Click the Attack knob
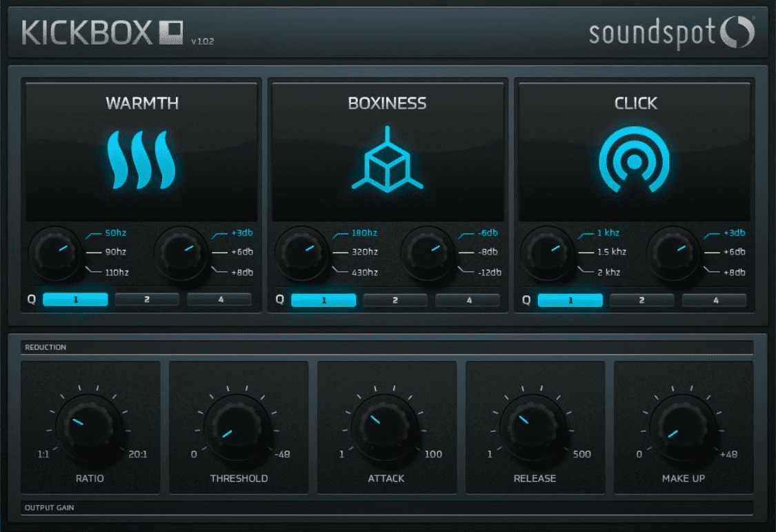Screen dimensions: 776x532 click(x=385, y=428)
